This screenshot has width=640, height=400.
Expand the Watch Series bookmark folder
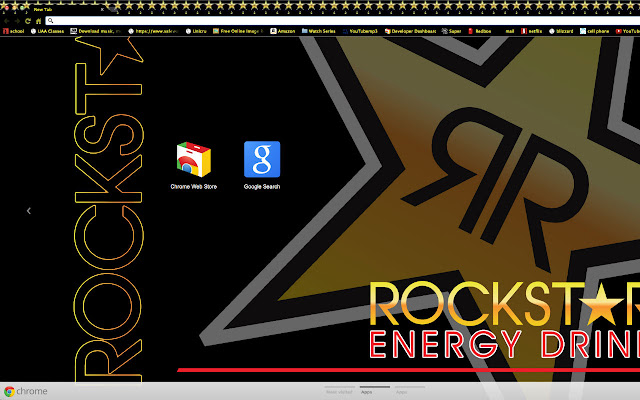319,31
